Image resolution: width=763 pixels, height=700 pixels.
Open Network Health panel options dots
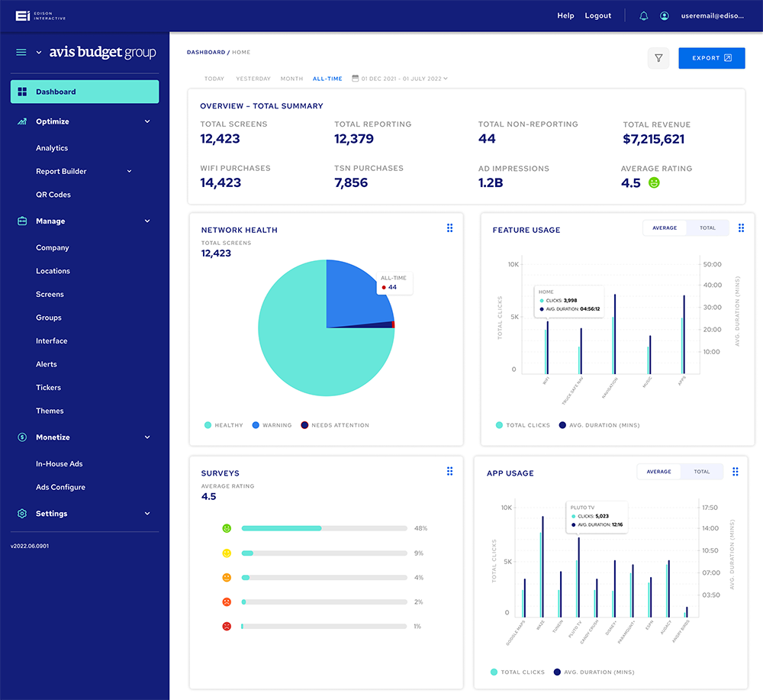click(449, 228)
